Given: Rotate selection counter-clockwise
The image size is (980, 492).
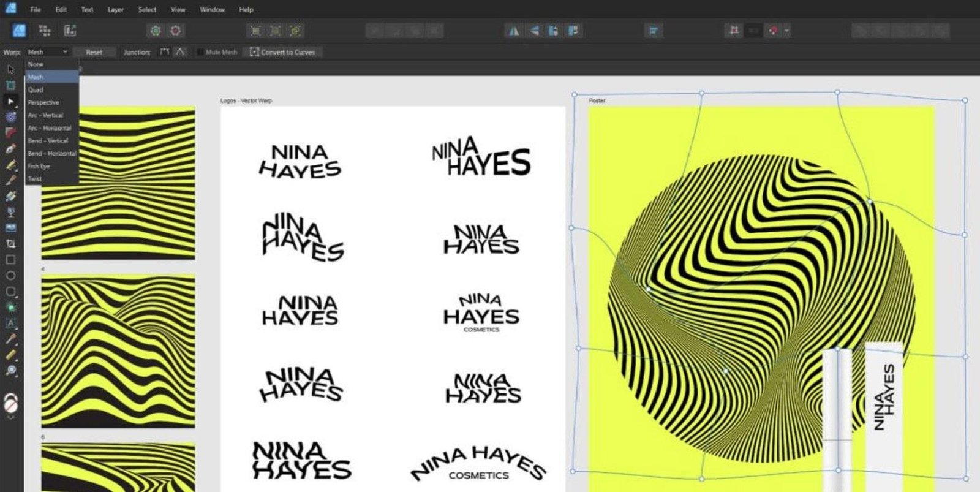Looking at the screenshot, I should 553,31.
